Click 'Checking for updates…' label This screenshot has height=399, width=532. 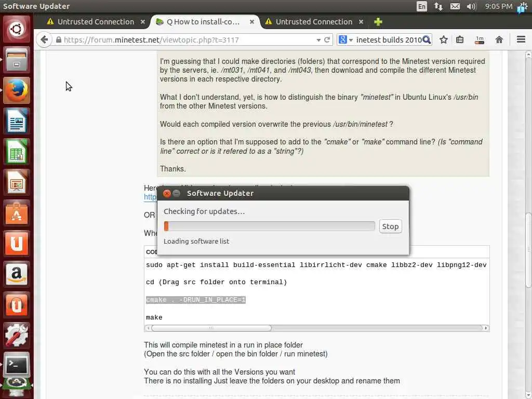tap(204, 211)
